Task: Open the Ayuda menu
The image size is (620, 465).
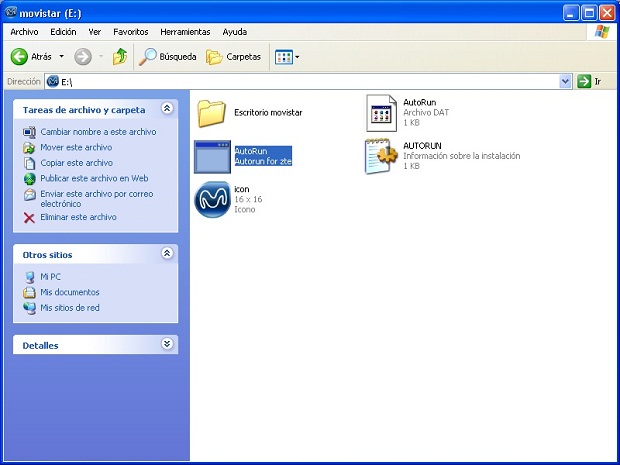Action: pyautogui.click(x=234, y=32)
